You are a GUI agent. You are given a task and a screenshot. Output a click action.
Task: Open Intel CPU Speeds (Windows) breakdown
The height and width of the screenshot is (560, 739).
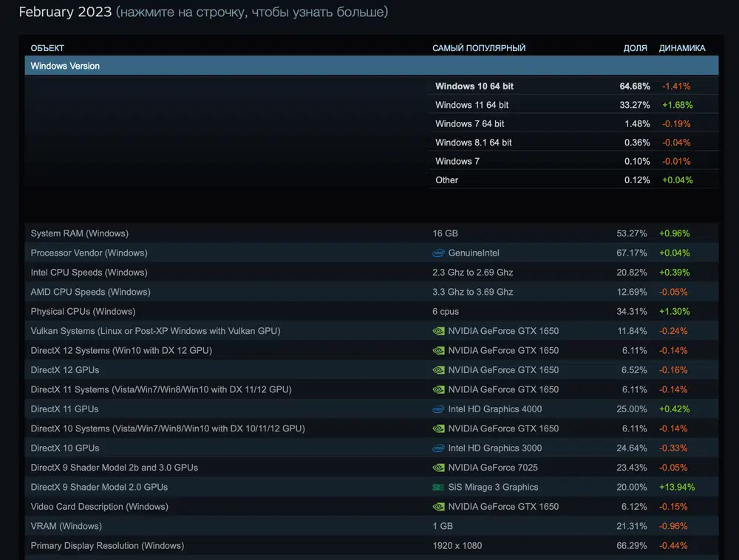click(x=372, y=273)
